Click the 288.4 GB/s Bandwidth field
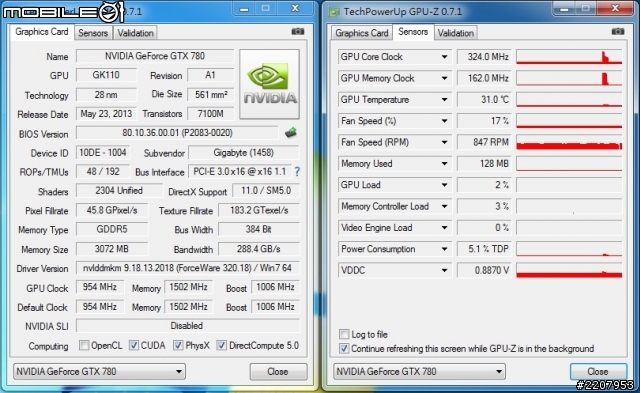This screenshot has width=640, height=393. point(259,249)
